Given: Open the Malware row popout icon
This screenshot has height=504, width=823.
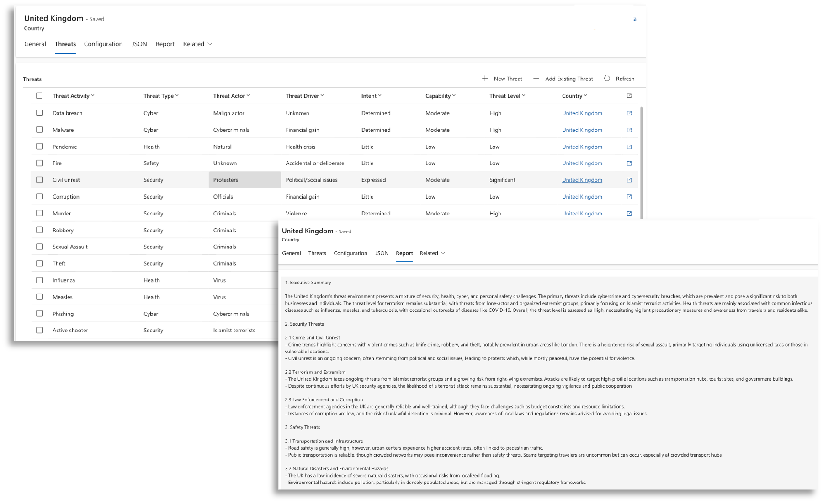Looking at the screenshot, I should (x=629, y=130).
